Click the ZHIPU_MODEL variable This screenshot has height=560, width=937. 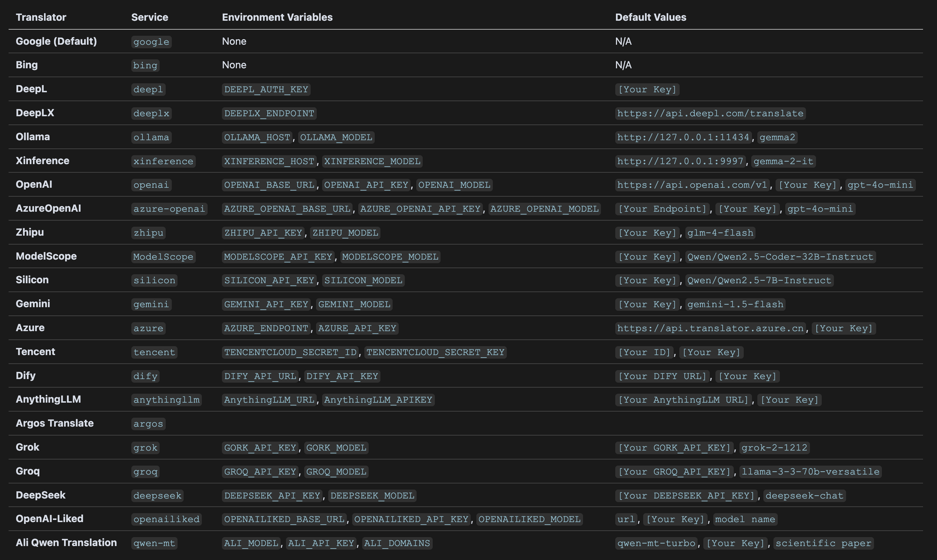point(345,233)
